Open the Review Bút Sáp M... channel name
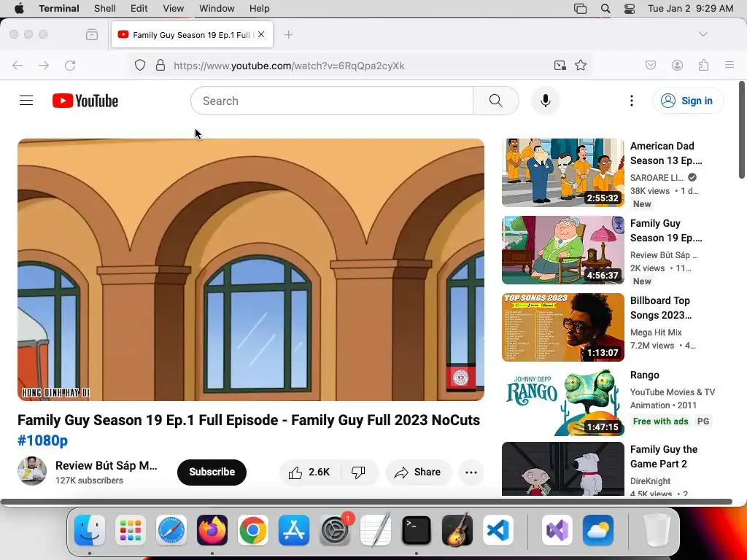747x560 pixels. point(107,466)
